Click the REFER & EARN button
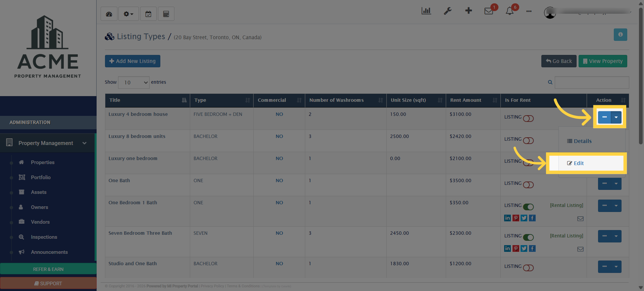The width and height of the screenshot is (644, 291). coord(48,269)
